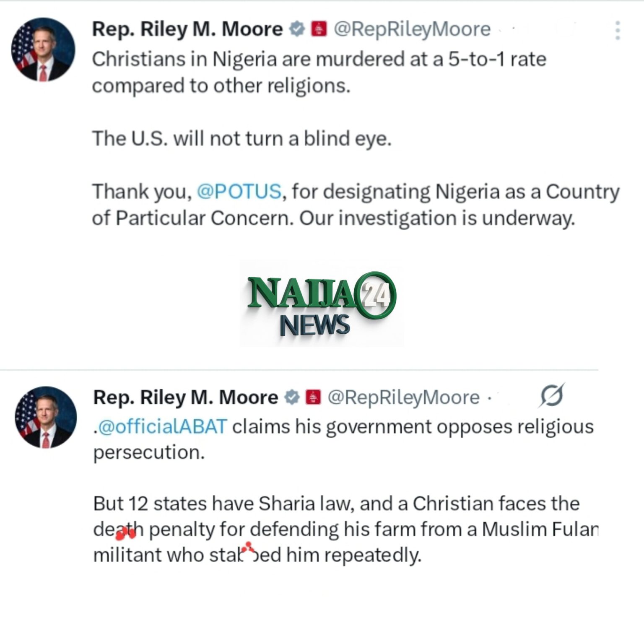The height and width of the screenshot is (644, 644).
Task: Click the @RepRileyMoore handle in first tweet
Action: (412, 29)
